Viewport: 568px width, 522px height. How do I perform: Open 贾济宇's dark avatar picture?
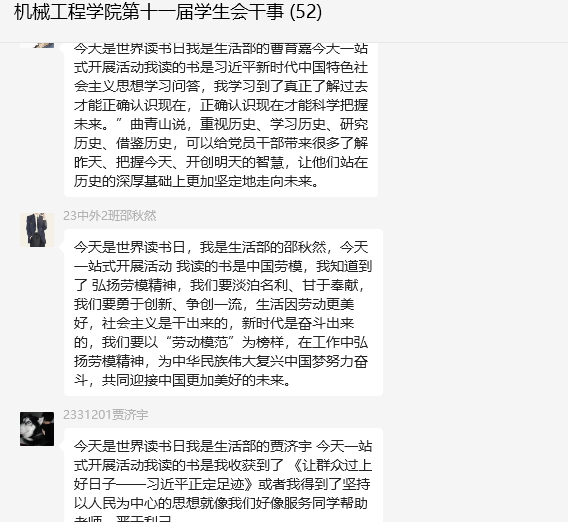tap(37, 429)
